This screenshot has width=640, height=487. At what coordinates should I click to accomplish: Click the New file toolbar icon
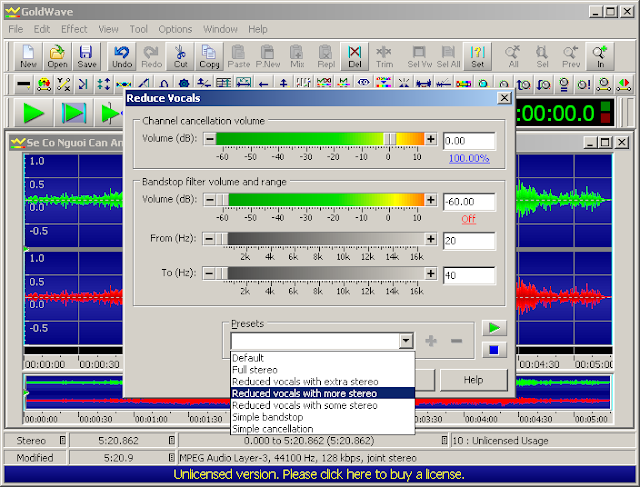click(28, 56)
